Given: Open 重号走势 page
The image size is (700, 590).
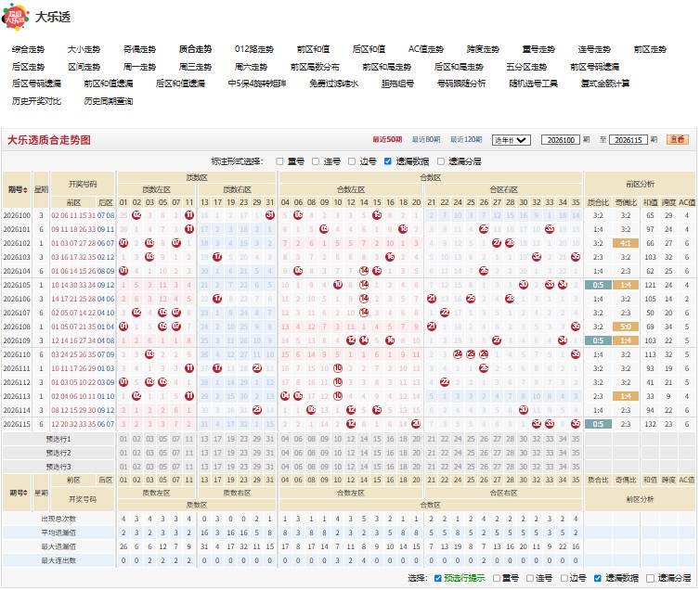Looking at the screenshot, I should pos(538,49).
